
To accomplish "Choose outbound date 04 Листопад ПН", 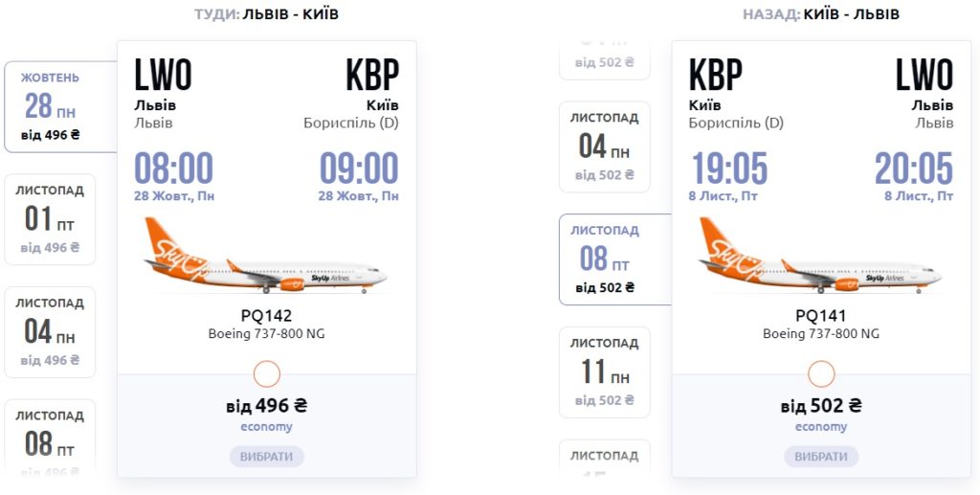I will pos(51,332).
